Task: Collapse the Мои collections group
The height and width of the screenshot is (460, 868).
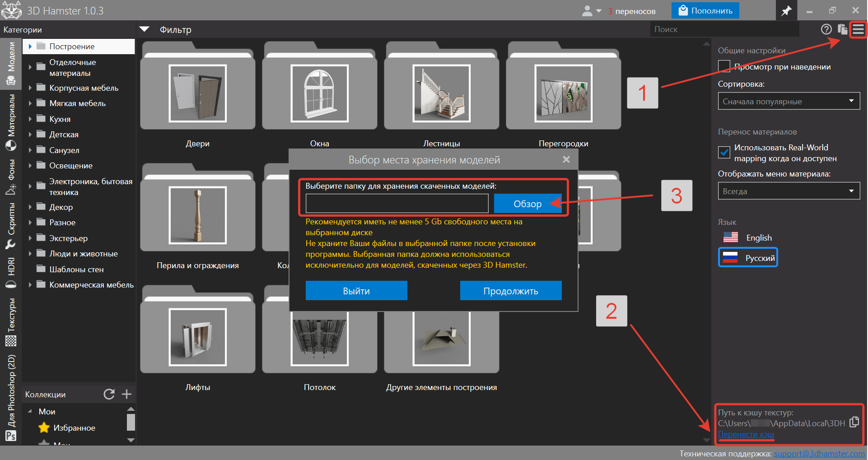Action: 30,411
